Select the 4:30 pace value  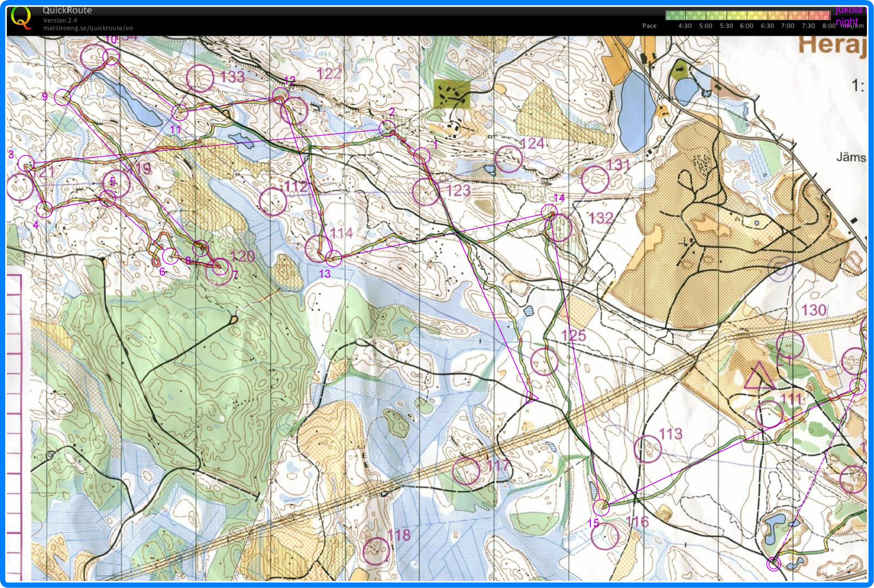point(685,26)
